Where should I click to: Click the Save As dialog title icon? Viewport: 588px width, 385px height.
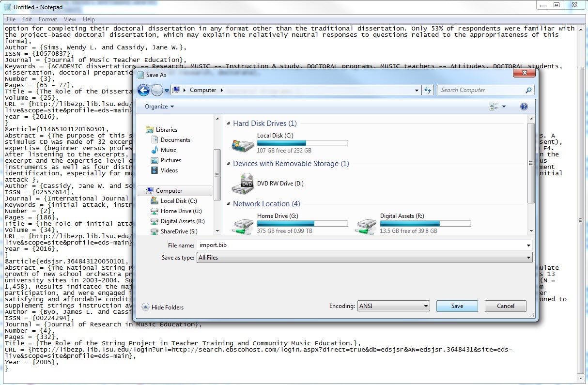tap(140, 75)
